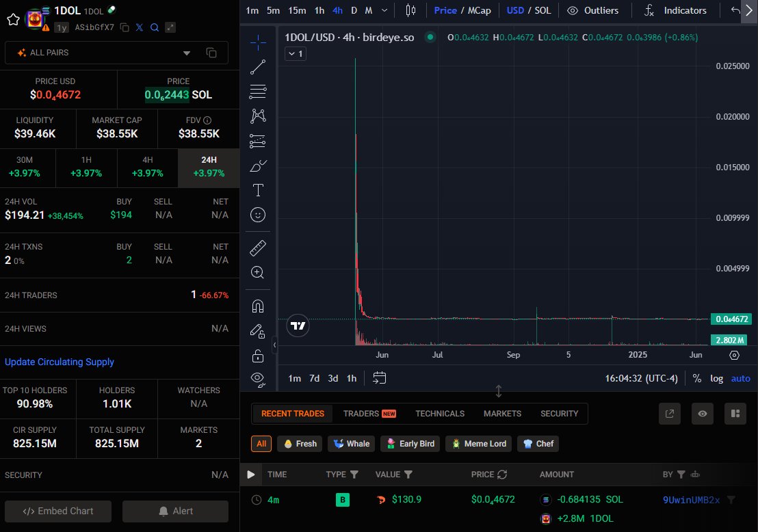The image size is (758, 532).
Task: Select the zoom in tool
Action: 258,273
